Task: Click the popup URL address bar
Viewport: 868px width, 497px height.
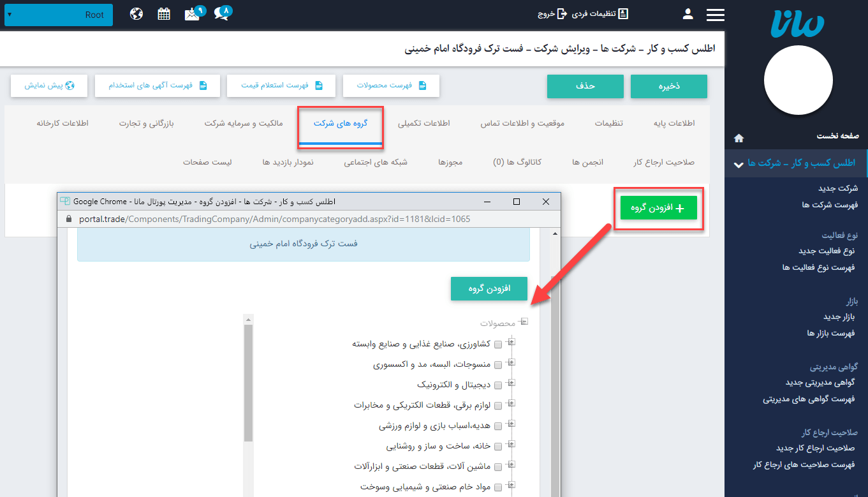Action: (274, 219)
